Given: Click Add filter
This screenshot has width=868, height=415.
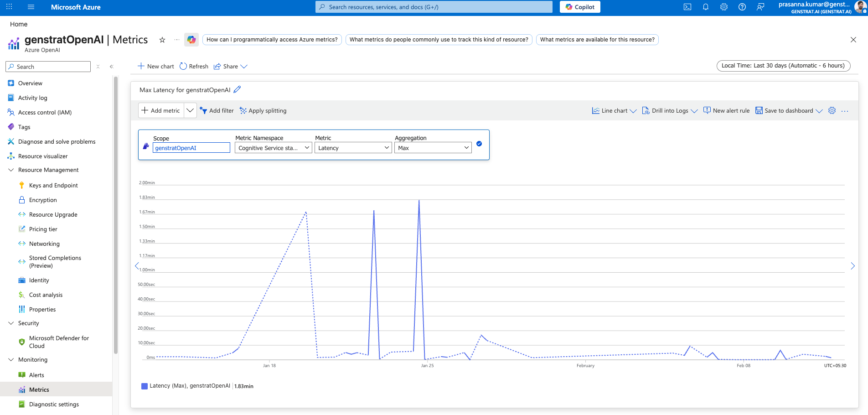Looking at the screenshot, I should coord(217,110).
